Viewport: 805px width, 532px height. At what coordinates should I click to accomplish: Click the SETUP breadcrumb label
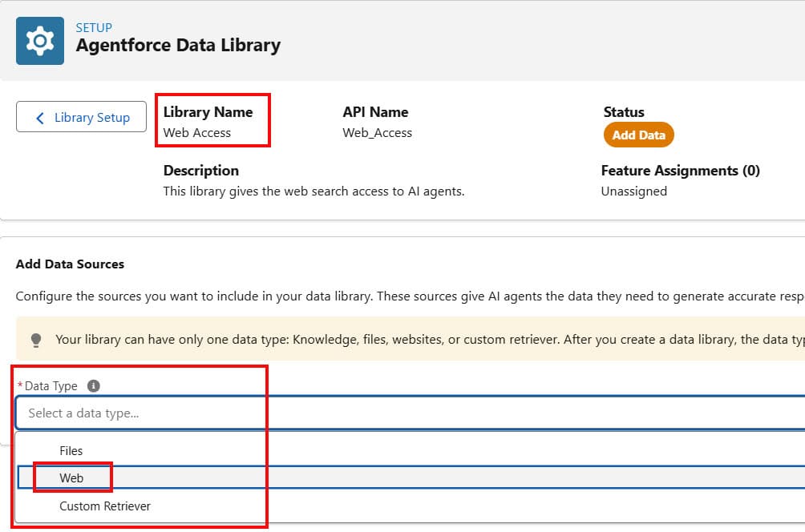(94, 27)
